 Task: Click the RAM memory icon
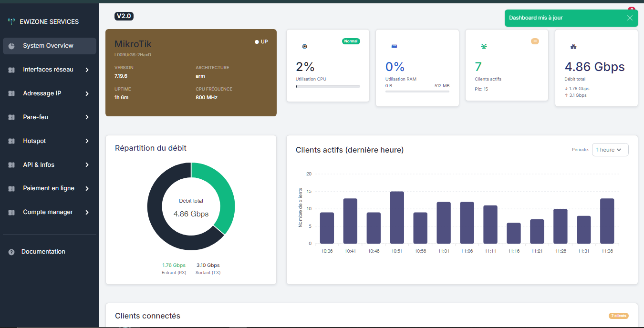394,46
